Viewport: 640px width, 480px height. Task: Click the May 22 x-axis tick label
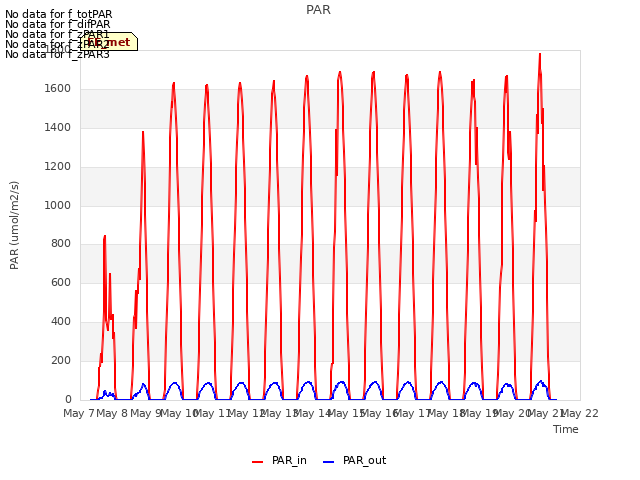[x=580, y=413]
